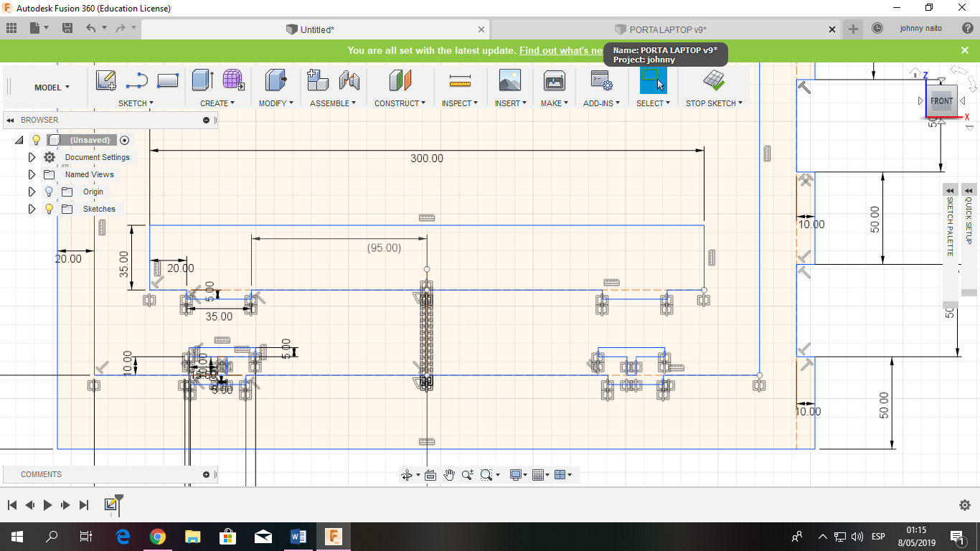Viewport: 980px width, 551px height.
Task: Jump to the timeline end
Action: (84, 505)
